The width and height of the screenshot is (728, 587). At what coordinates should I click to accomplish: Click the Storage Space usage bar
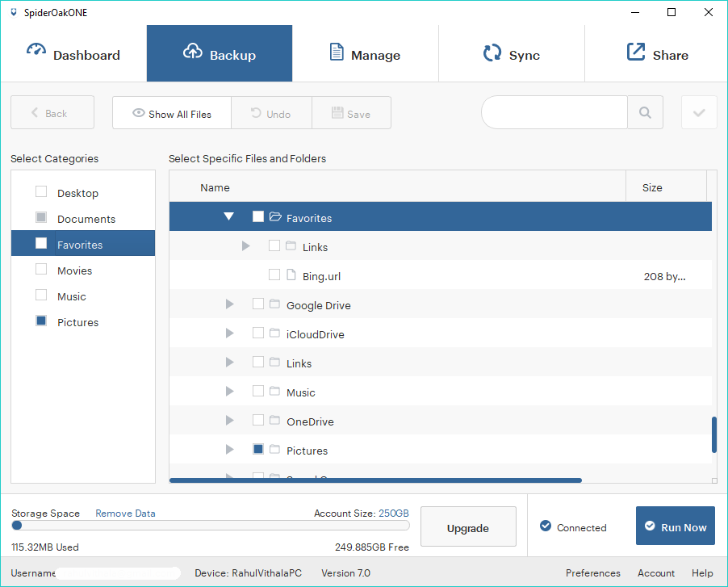click(211, 526)
